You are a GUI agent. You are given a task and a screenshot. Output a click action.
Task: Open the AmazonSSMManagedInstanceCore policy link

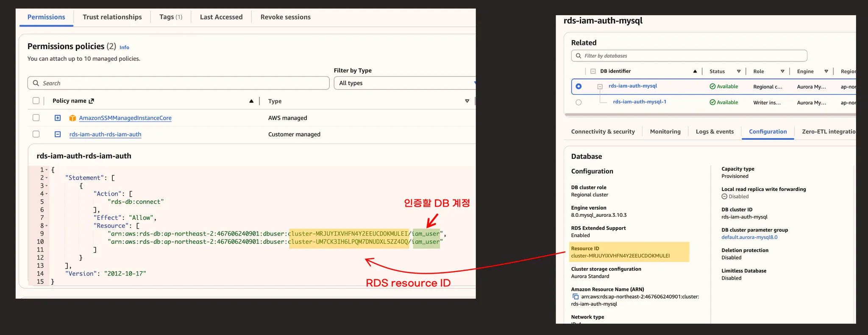click(125, 118)
